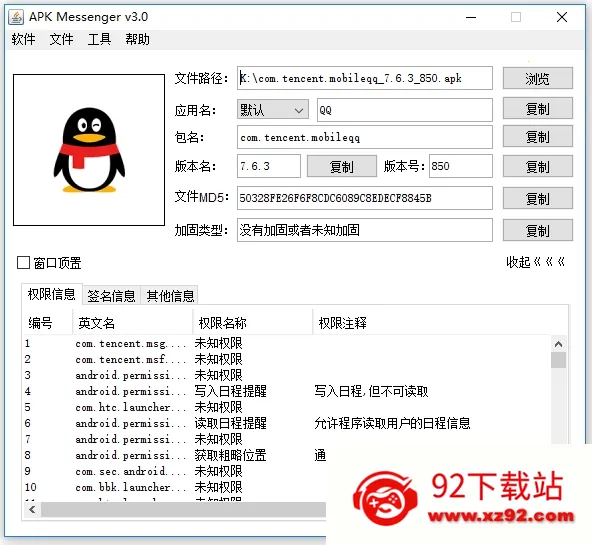592x545 pixels.
Task: Click the horizontal scrollbar left arrow
Action: [x=32, y=510]
